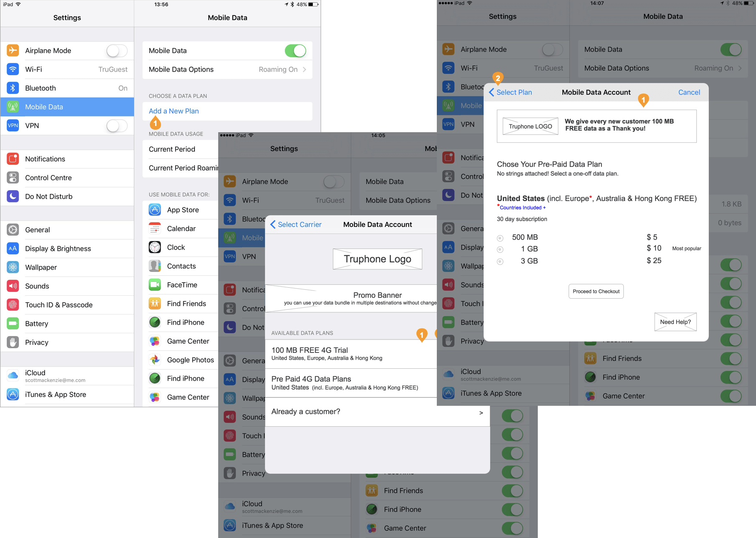
Task: Toggle the Find Friends switch in the middle screen
Action: point(512,491)
